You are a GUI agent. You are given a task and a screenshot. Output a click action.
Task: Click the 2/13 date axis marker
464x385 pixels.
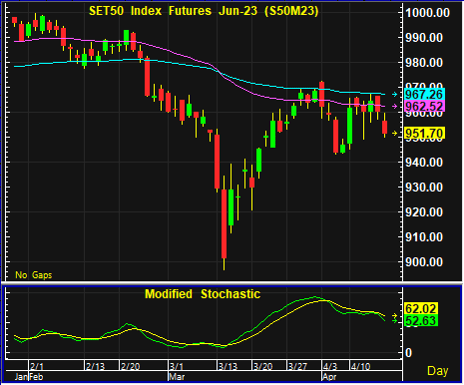pos(95,366)
